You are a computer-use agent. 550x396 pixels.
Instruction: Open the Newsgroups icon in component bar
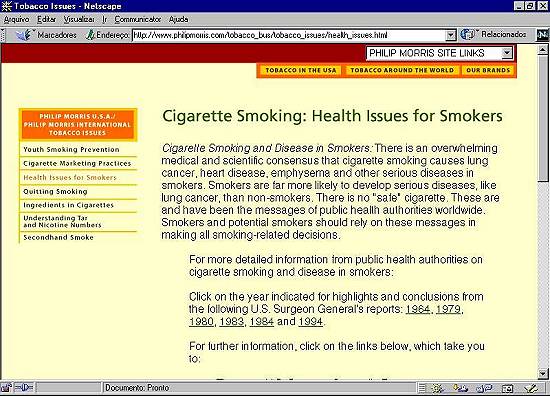(484, 388)
